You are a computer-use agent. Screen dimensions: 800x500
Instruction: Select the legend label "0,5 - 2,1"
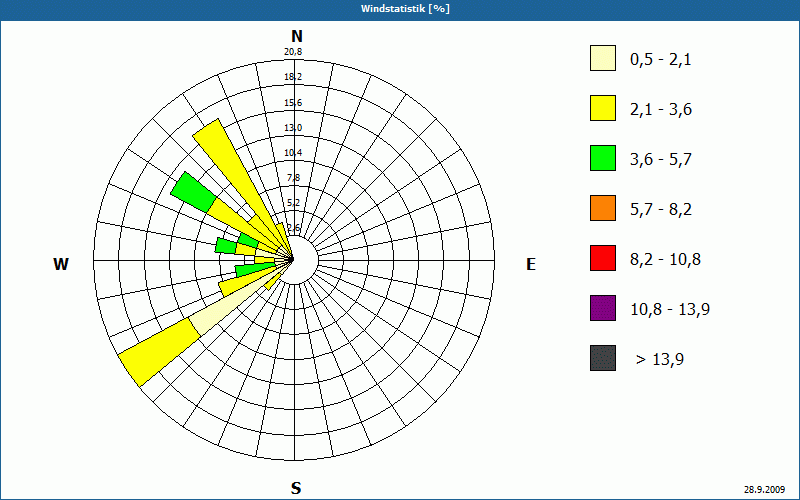coord(661,60)
